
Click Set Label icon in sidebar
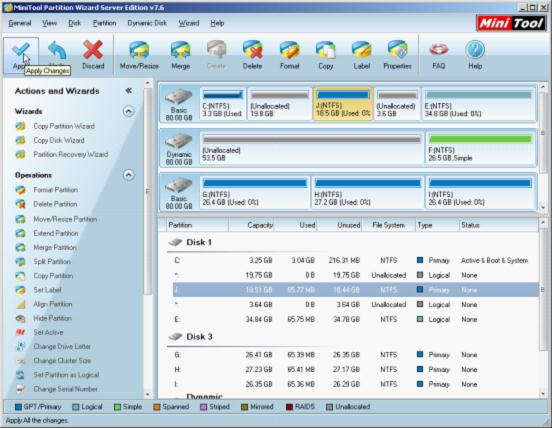[x=20, y=290]
